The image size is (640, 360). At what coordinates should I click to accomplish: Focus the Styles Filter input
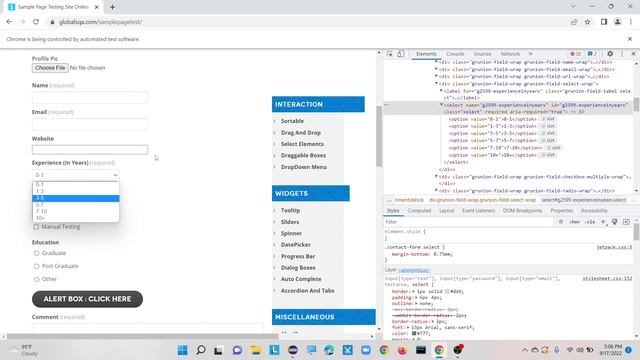point(469,222)
